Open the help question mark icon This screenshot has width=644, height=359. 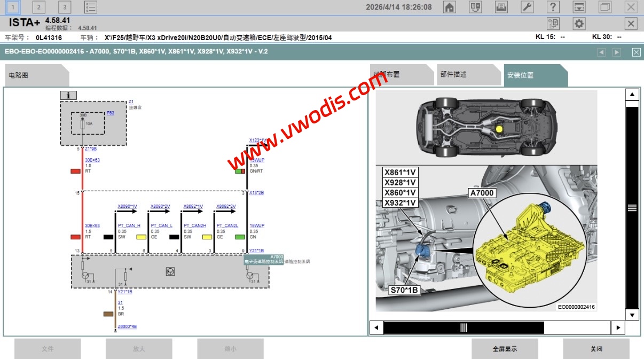(553, 7)
